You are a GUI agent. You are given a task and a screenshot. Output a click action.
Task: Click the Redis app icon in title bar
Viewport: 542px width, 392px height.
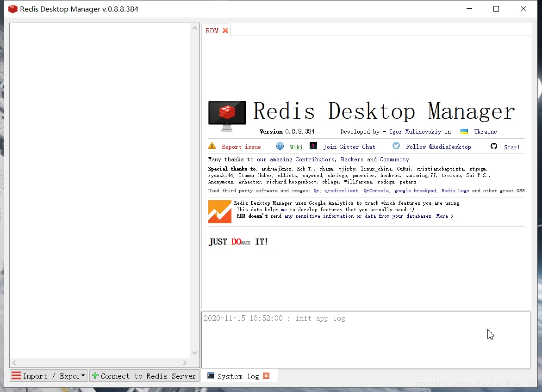tap(13, 9)
